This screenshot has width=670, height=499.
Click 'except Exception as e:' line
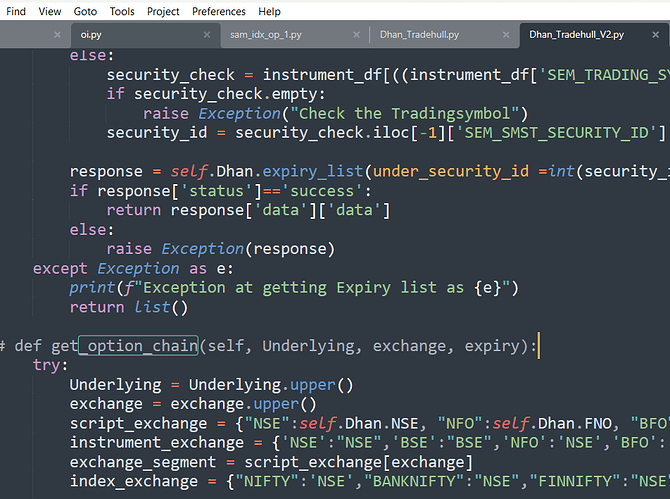coord(133,269)
